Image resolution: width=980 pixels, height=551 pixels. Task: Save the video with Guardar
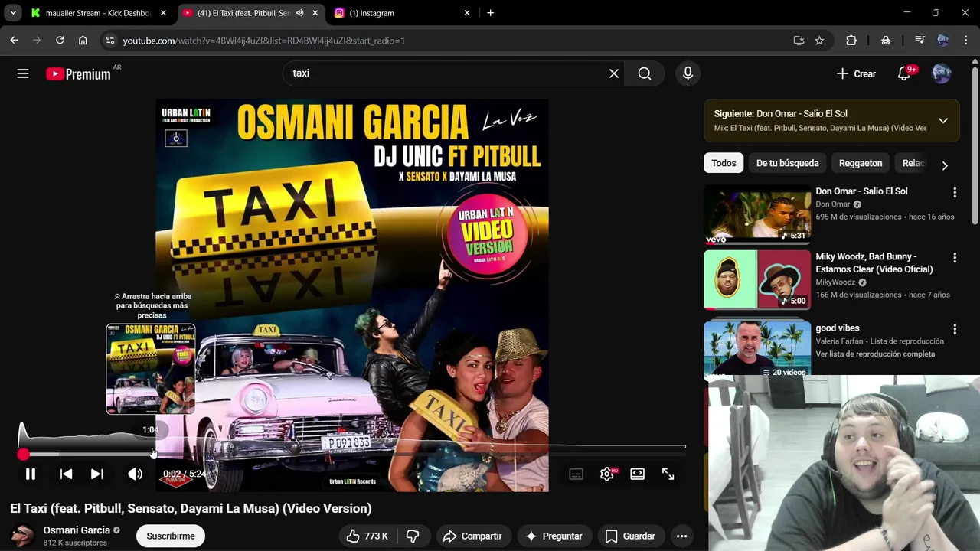click(630, 536)
